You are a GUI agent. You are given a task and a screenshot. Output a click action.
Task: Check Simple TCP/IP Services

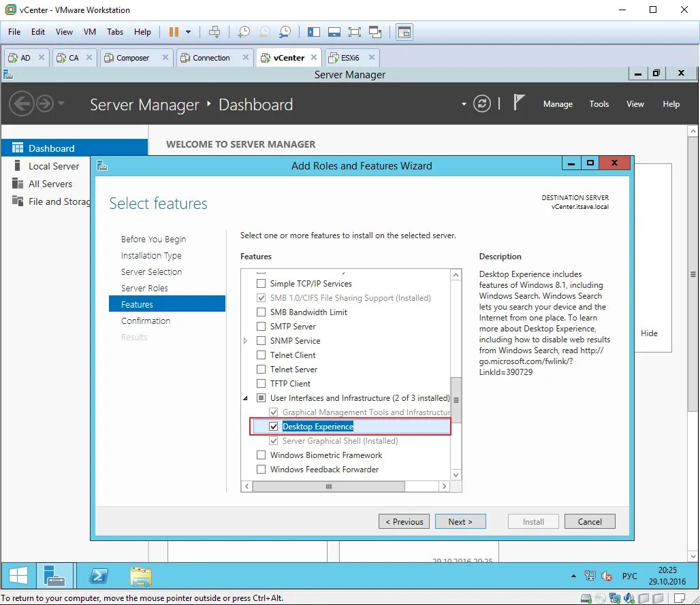pos(261,283)
